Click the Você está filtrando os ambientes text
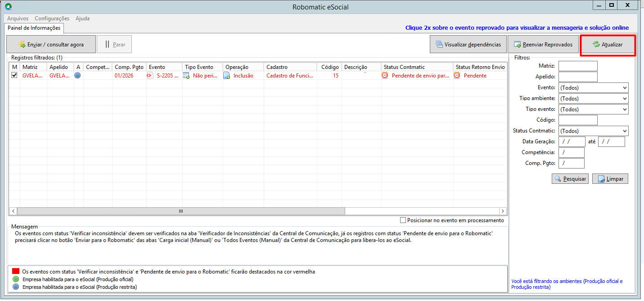This screenshot has width=644, height=301. pos(567,284)
